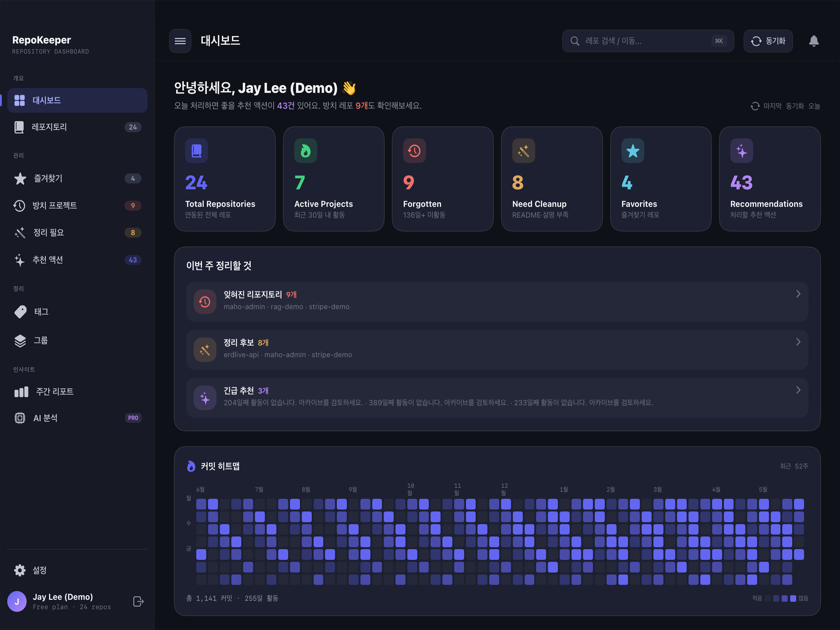840x630 pixels.
Task: Open 주간 리포트 in the sidebar
Action: (x=78, y=392)
